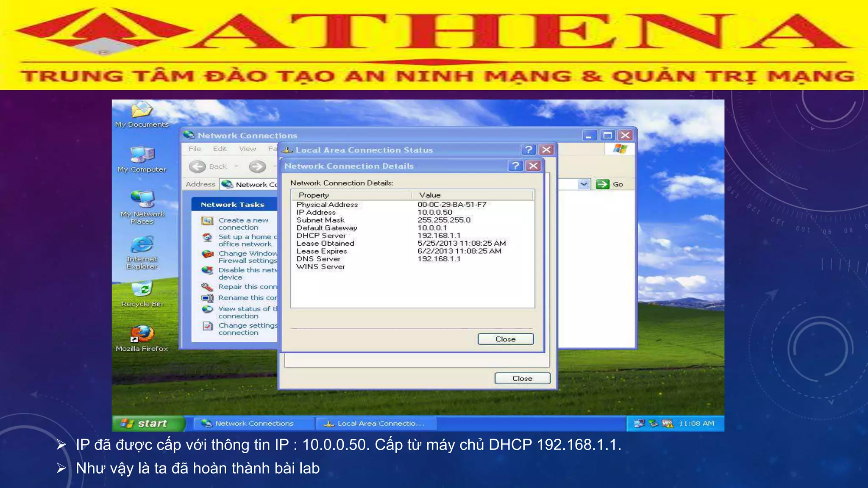Image resolution: width=868 pixels, height=488 pixels.
Task: Click the 11:08 AM taskbar clock
Action: [x=696, y=423]
